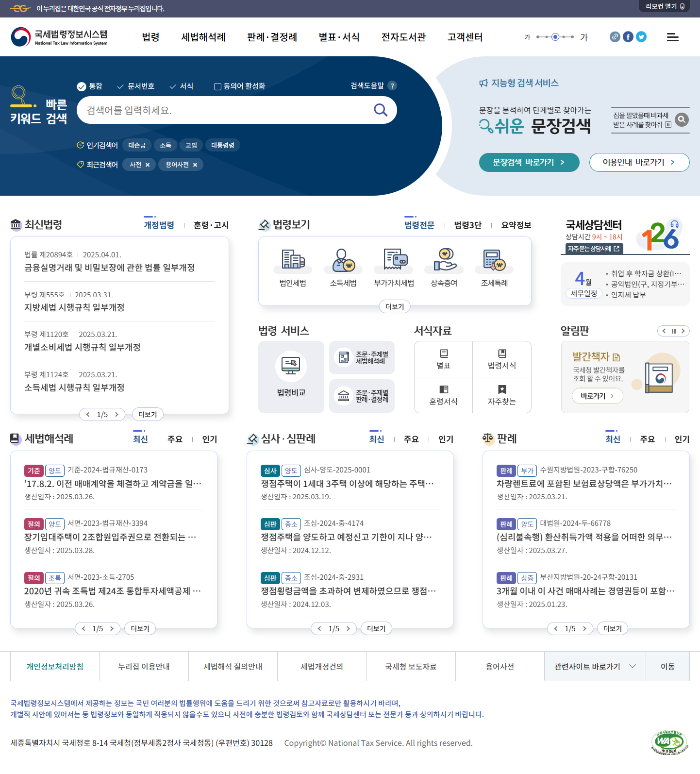Open the Facebook share icon

[x=628, y=37]
